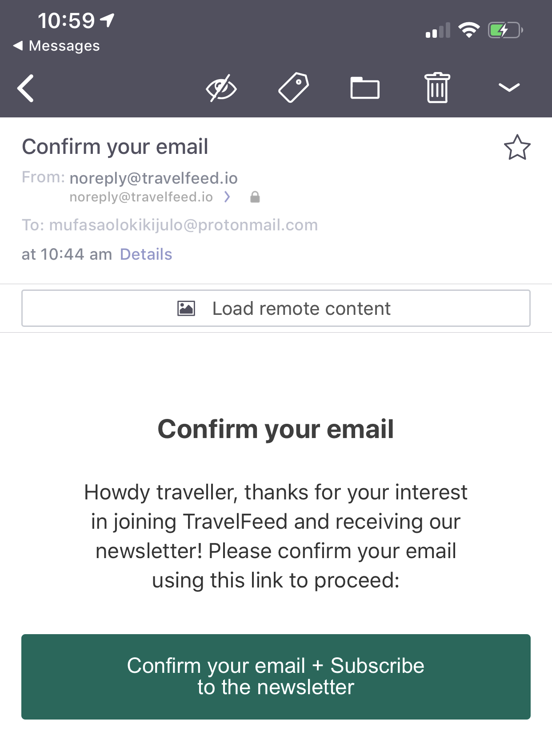Expand more actions with the down chevron
Screen dimensions: 552x756
(509, 88)
